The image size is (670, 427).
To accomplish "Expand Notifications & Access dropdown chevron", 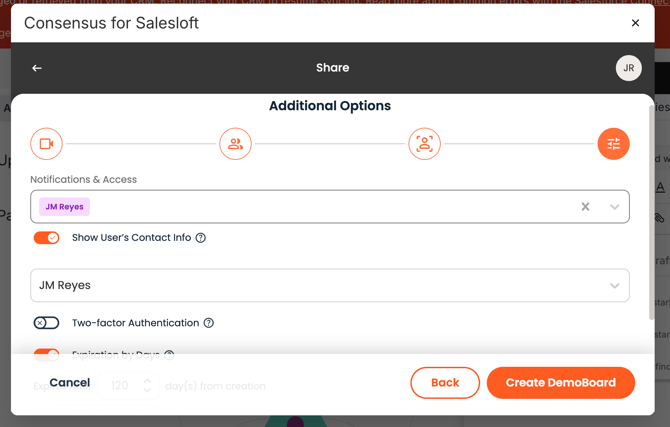I will (614, 207).
